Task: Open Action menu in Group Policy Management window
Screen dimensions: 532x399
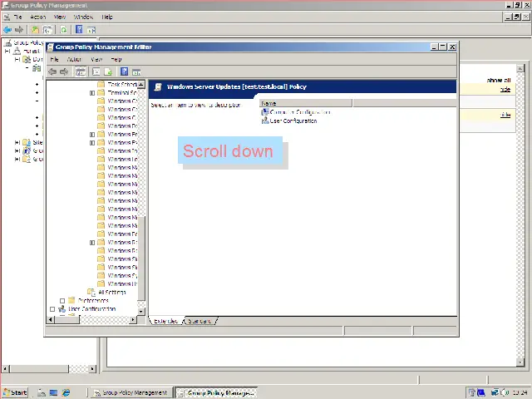Action: click(37, 17)
